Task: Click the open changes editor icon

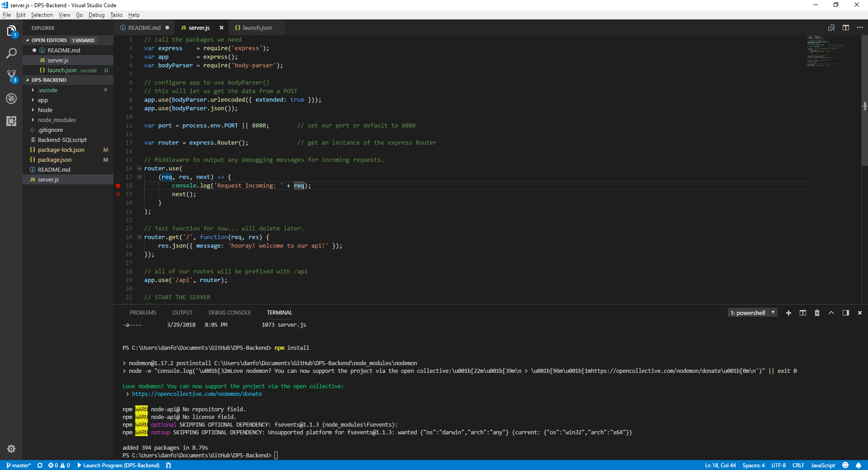Action: (831, 28)
